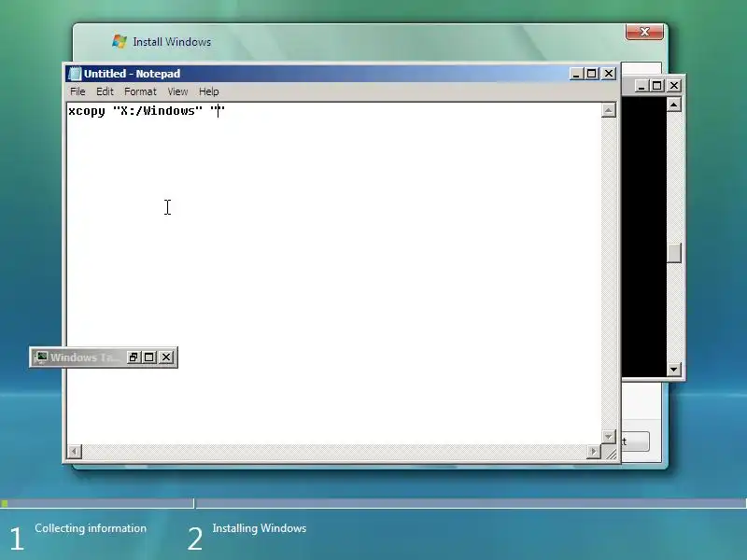Close the minimized Windows Task Manager window
The width and height of the screenshot is (747, 560).
coord(166,357)
